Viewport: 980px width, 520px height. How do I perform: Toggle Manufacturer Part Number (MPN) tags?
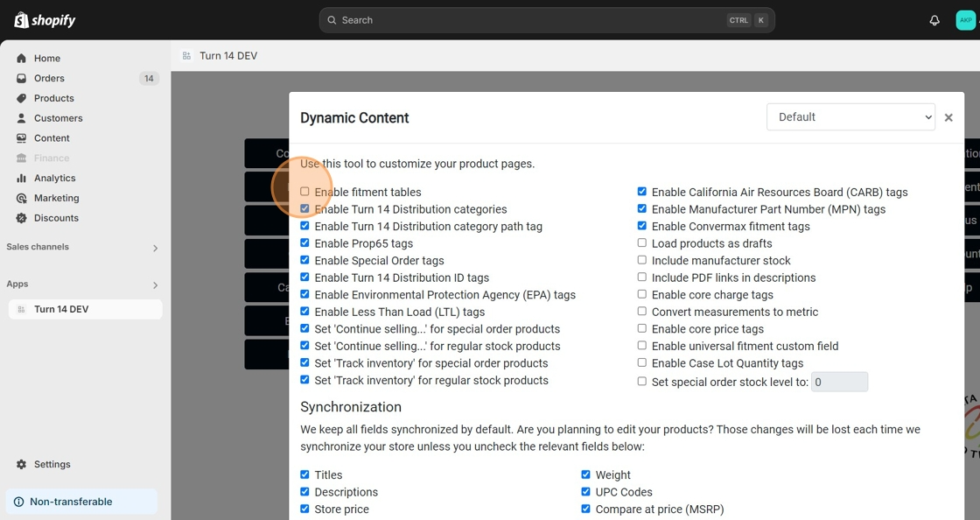tap(642, 208)
